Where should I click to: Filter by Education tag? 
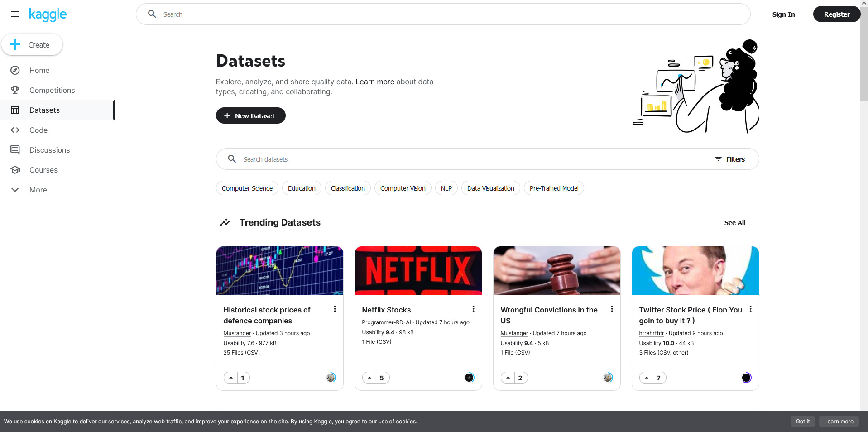pos(302,188)
